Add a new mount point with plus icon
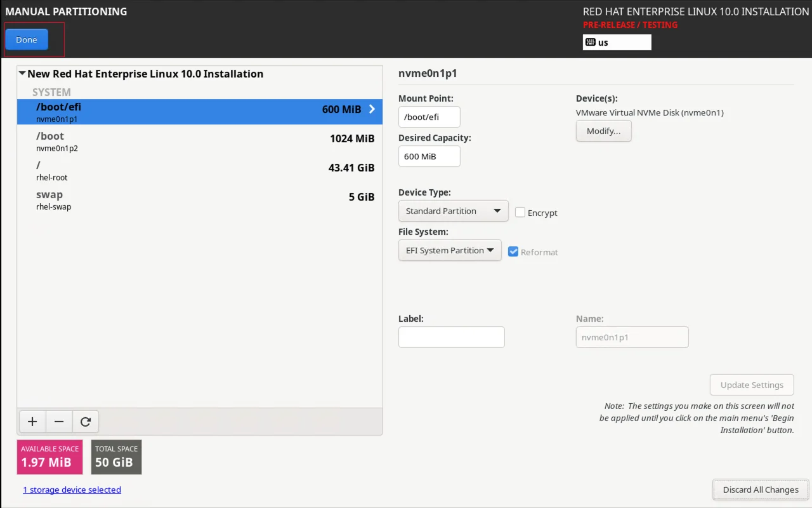Viewport: 812px width, 508px height. [x=32, y=422]
